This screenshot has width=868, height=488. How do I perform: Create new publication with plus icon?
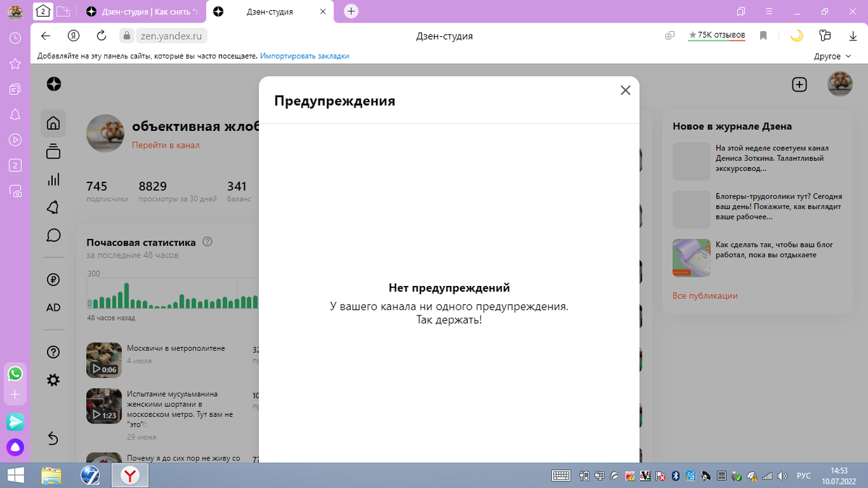(x=799, y=84)
